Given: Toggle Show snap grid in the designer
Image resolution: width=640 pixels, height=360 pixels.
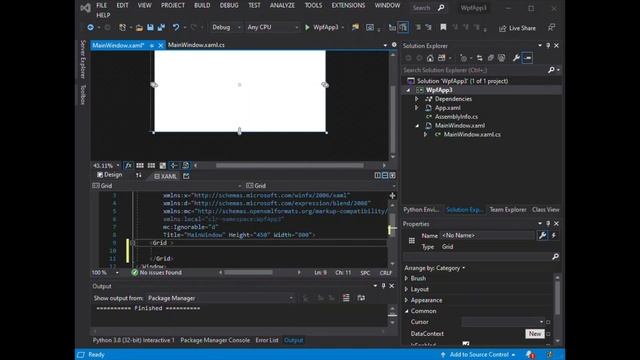Looking at the screenshot, I should tap(140, 165).
